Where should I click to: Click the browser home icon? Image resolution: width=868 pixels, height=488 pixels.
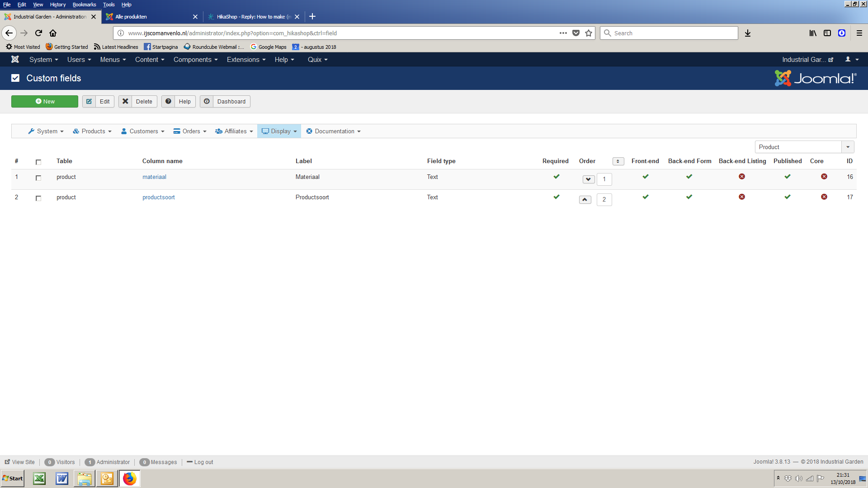click(53, 33)
